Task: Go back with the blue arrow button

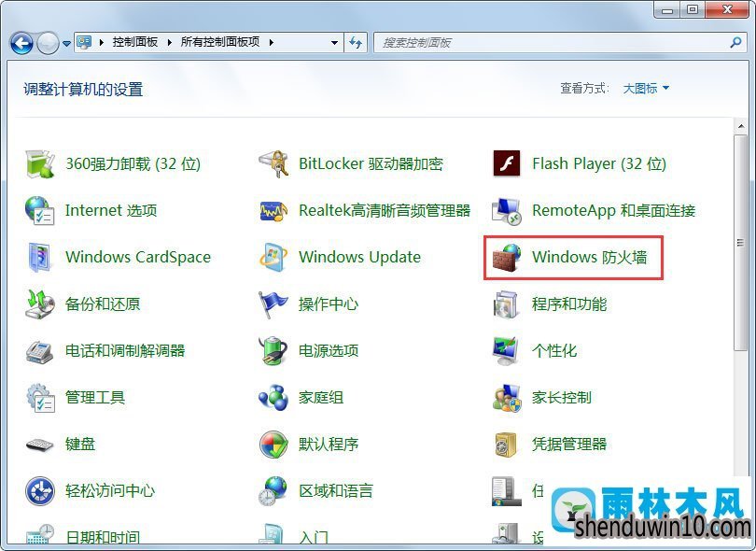Action: pos(21,43)
